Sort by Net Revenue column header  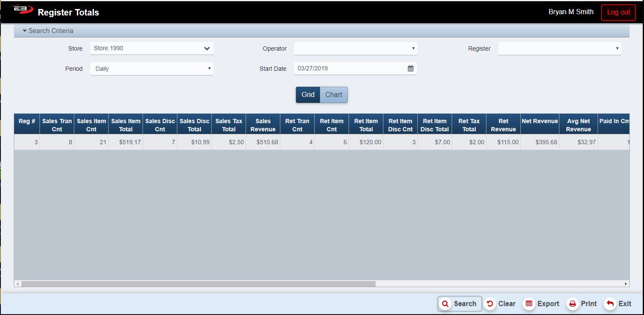pos(540,121)
